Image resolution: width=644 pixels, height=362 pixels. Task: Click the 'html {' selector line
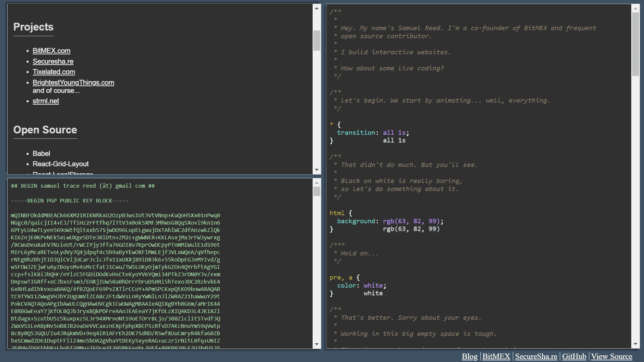click(x=341, y=213)
